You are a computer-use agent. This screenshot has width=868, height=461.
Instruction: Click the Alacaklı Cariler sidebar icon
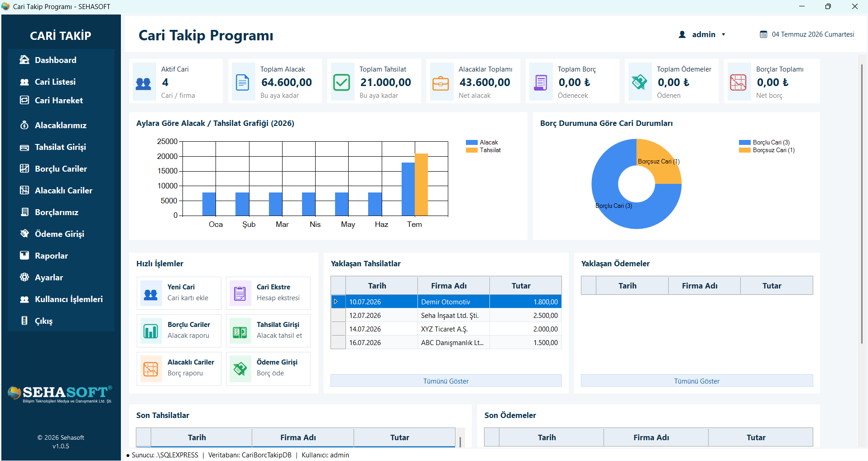[24, 190]
